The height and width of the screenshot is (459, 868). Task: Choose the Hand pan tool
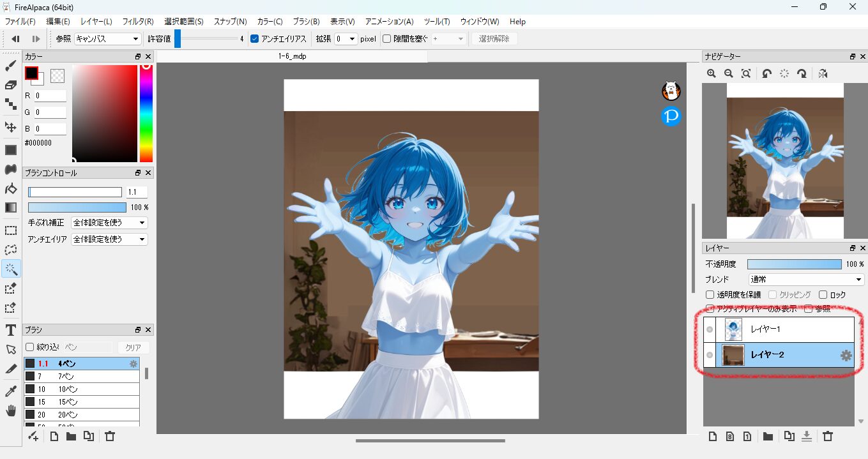pyautogui.click(x=11, y=410)
